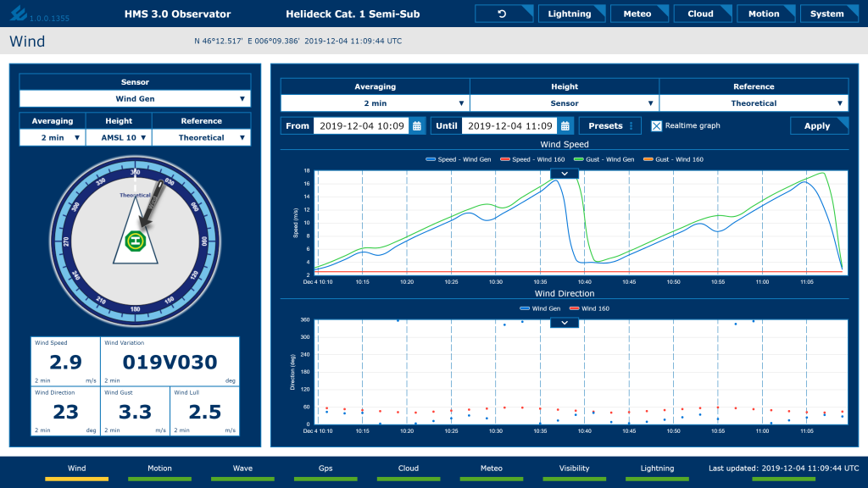This screenshot has height=488, width=868.
Task: Toggle the Realtime graph checkbox
Action: tap(657, 125)
